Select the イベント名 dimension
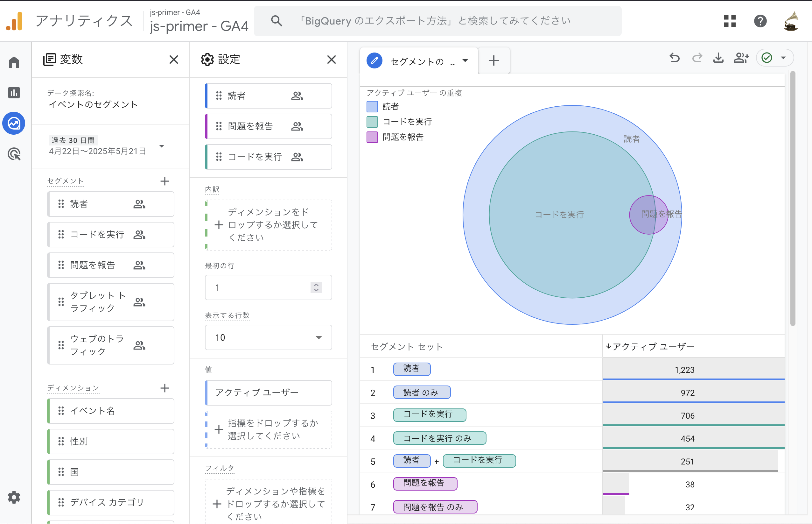This screenshot has width=812, height=524. pos(111,411)
